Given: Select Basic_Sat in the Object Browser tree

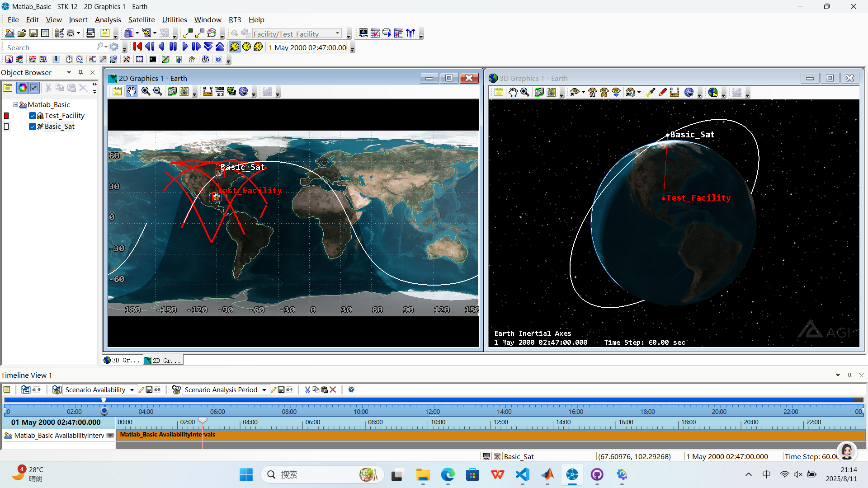Looking at the screenshot, I should click(59, 127).
